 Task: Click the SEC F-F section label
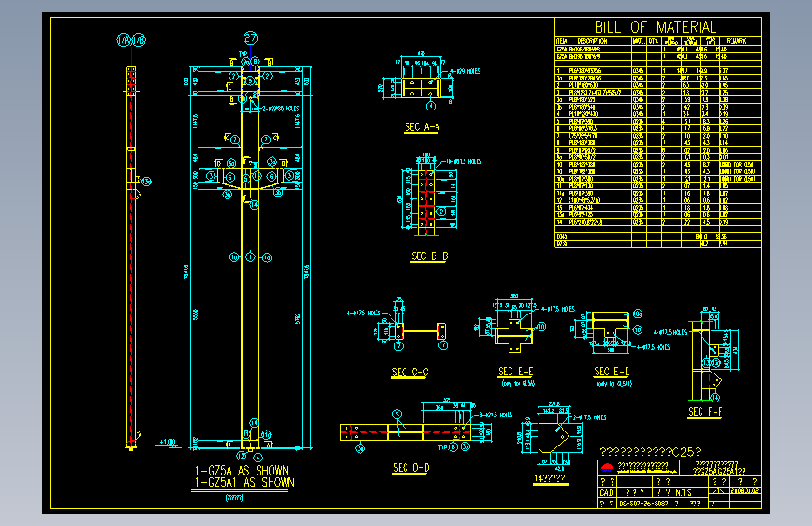pyautogui.click(x=705, y=412)
